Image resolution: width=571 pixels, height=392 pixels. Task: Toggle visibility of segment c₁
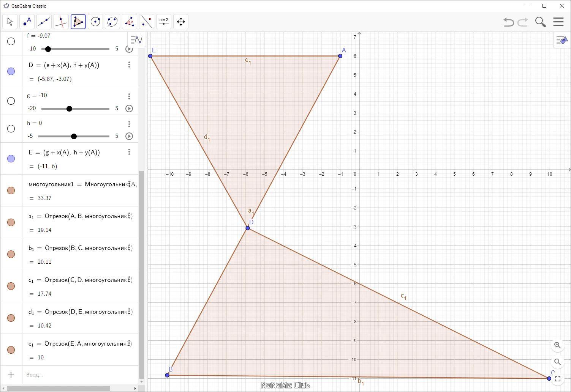11,286
